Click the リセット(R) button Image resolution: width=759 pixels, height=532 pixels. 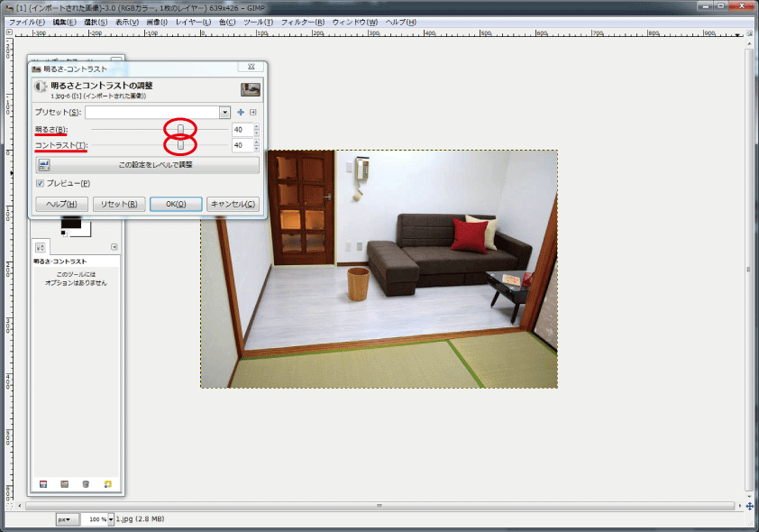click(119, 205)
